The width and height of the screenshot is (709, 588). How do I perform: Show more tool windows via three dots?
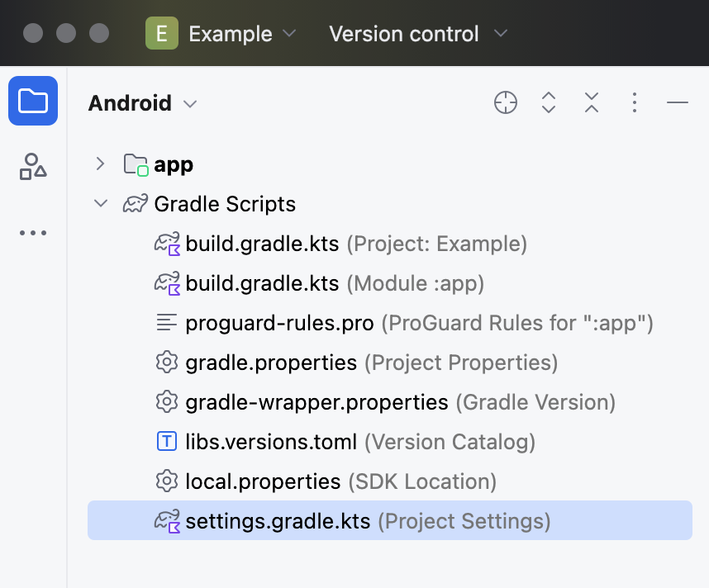coord(33,233)
